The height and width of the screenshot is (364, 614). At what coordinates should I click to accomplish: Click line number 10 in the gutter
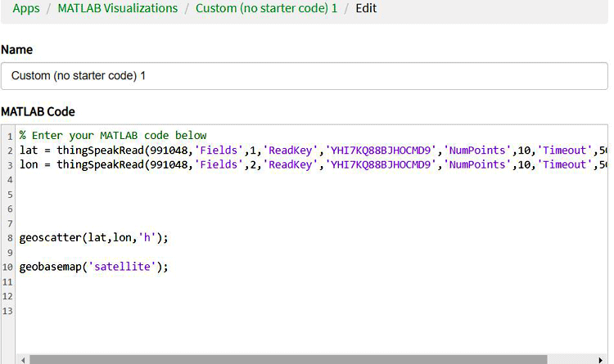(x=7, y=267)
